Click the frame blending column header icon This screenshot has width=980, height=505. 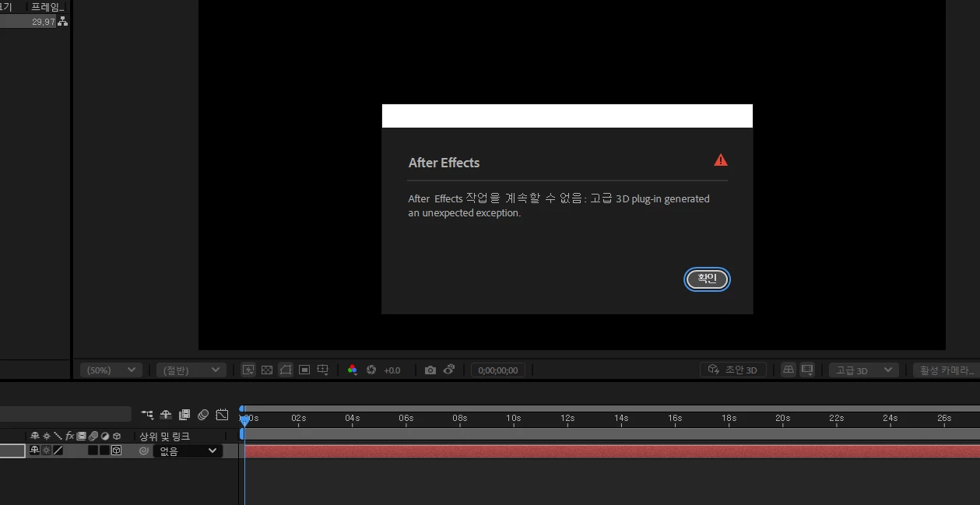81,437
